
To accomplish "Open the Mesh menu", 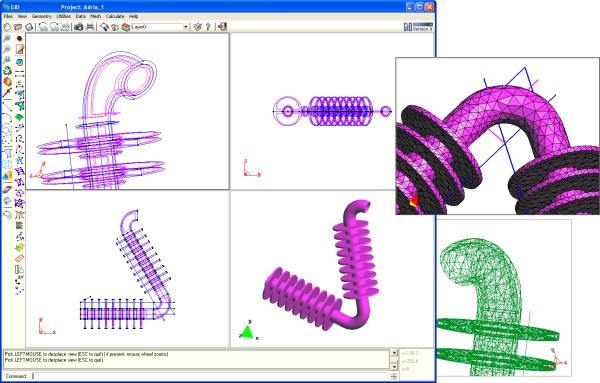I will pos(95,16).
